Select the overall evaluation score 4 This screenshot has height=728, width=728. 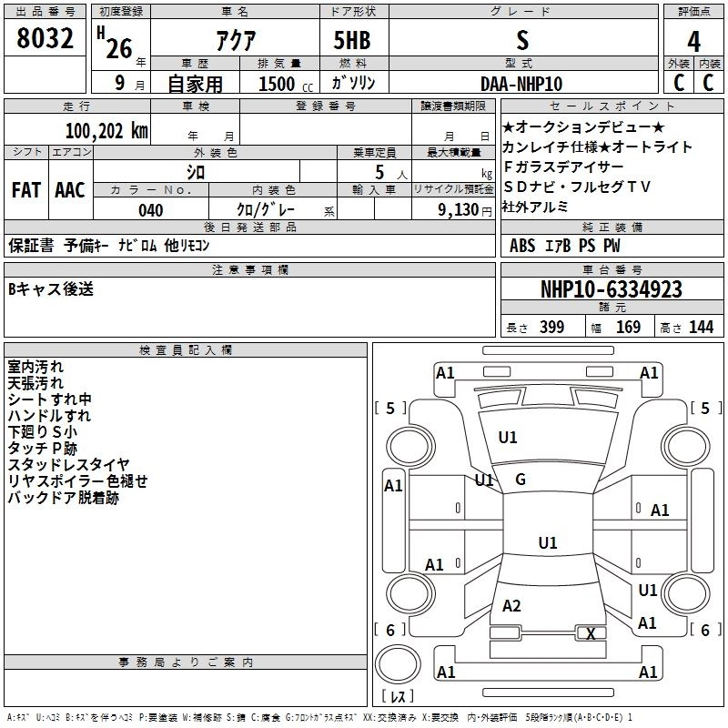(x=693, y=41)
